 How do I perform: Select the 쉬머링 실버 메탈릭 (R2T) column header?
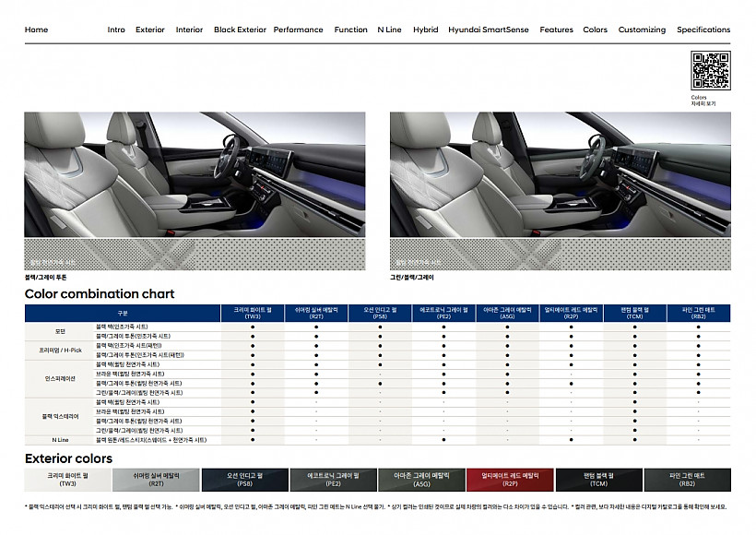pyautogui.click(x=316, y=313)
